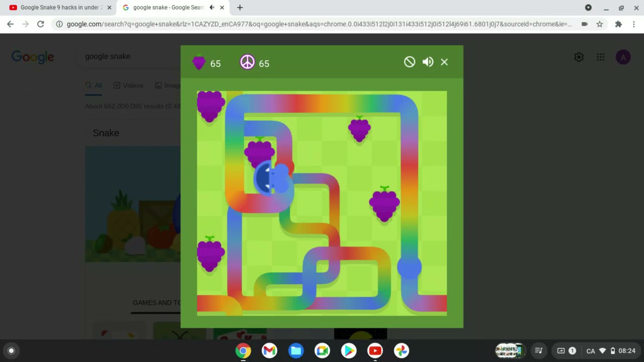Screen dimensions: 644x362
Task: Click the crossed-circle icon in game header
Action: [x=410, y=62]
